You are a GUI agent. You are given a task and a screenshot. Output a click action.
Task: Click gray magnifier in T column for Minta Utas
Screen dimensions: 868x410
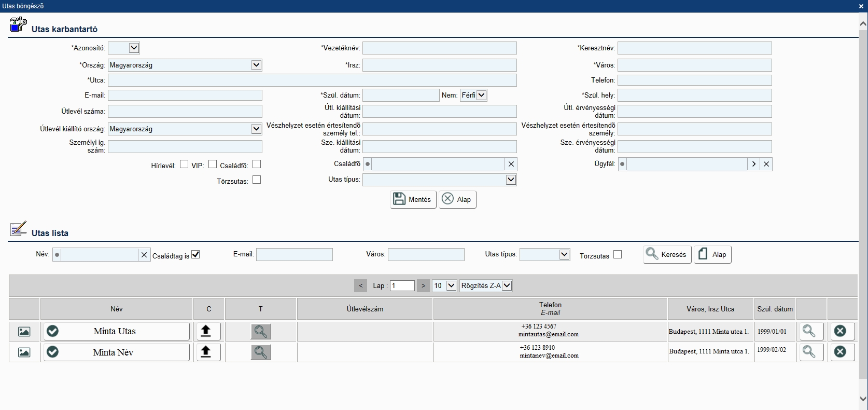(260, 332)
